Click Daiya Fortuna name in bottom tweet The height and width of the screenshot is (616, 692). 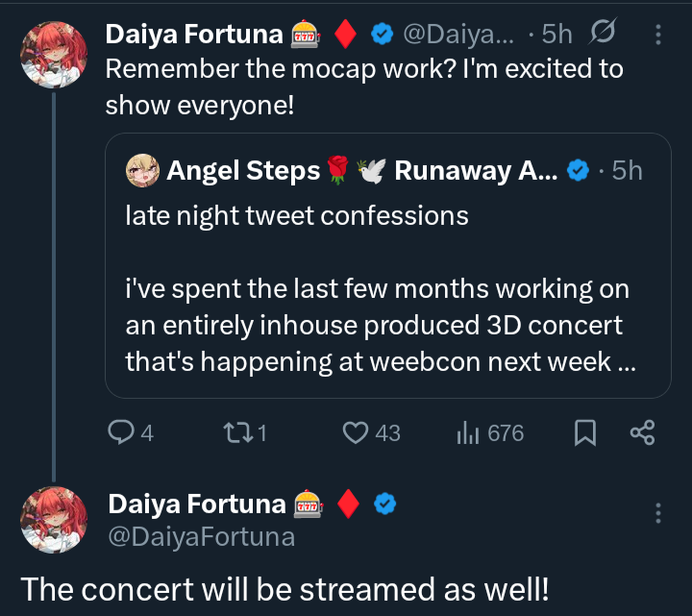tap(196, 504)
